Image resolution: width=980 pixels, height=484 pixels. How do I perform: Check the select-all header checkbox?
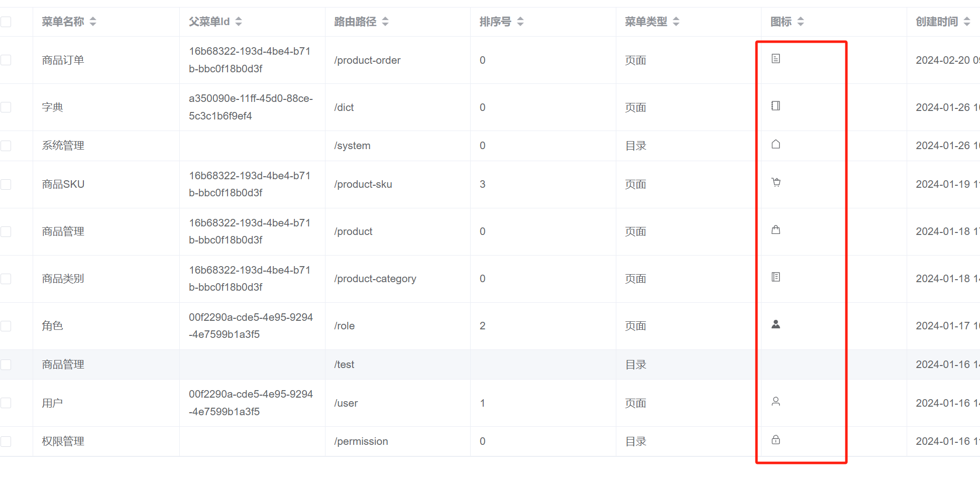(6, 22)
